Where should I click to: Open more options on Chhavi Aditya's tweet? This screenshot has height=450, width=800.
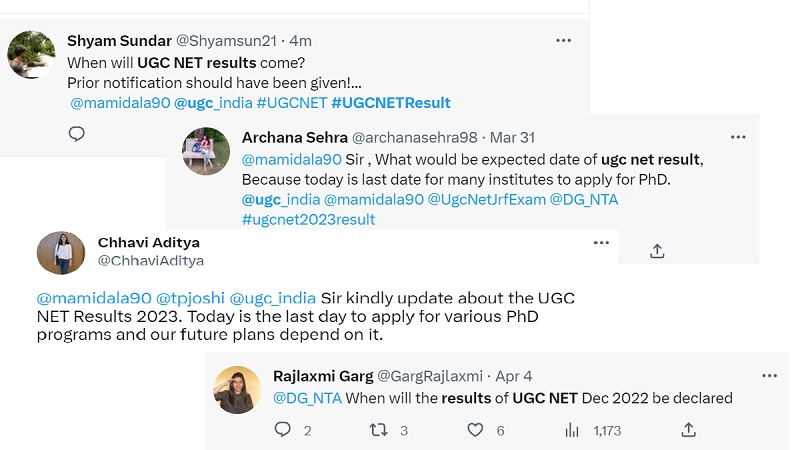tap(601, 243)
